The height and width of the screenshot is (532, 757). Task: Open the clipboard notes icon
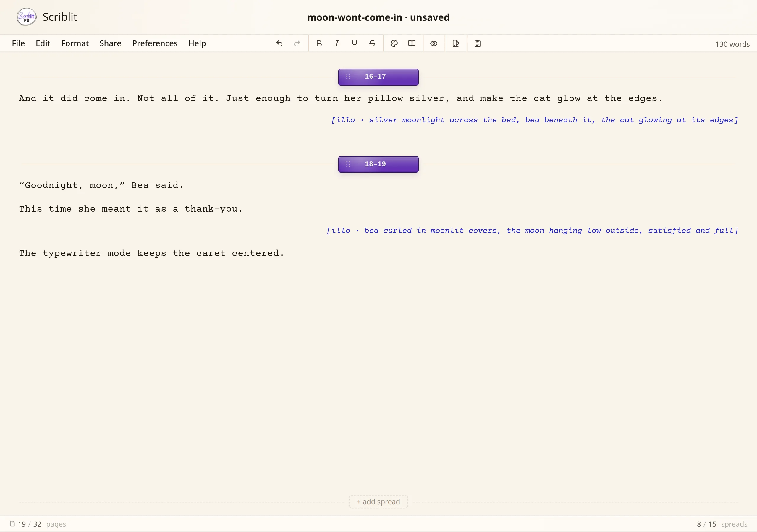tap(477, 43)
